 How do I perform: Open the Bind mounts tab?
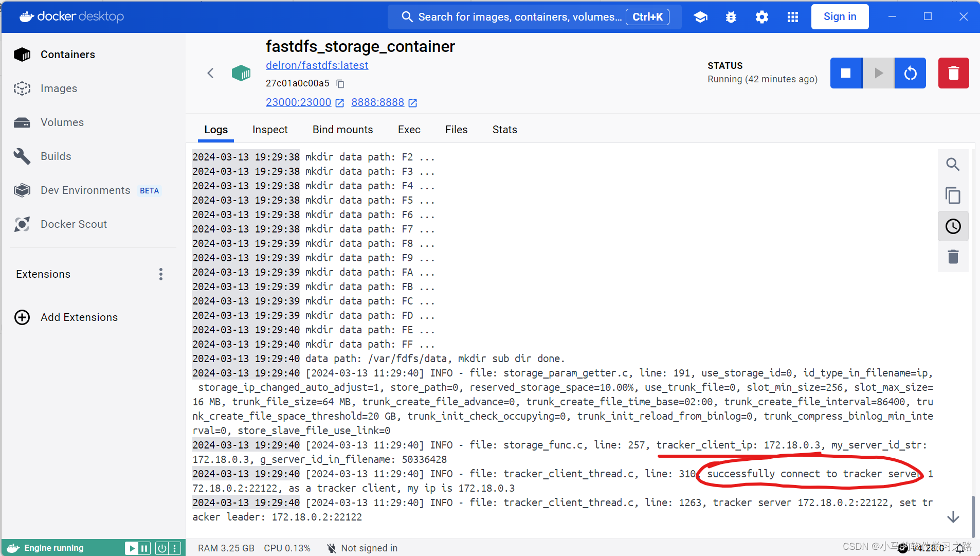[x=342, y=130]
